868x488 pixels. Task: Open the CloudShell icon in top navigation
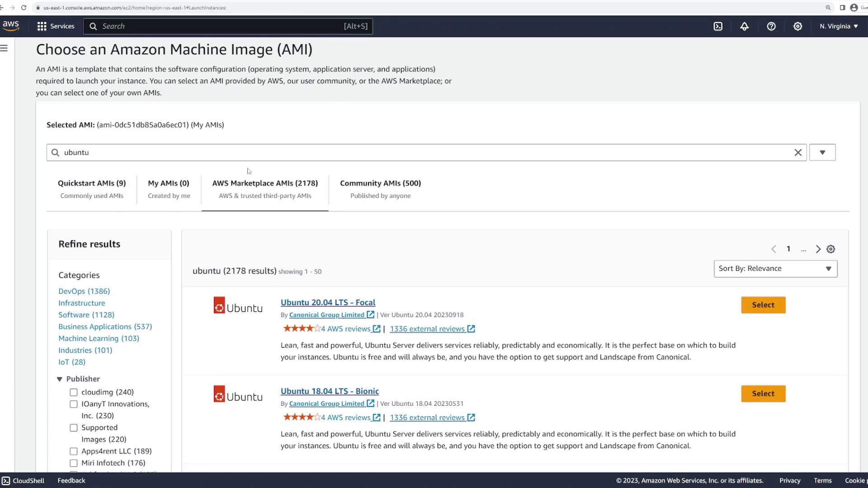pos(718,26)
